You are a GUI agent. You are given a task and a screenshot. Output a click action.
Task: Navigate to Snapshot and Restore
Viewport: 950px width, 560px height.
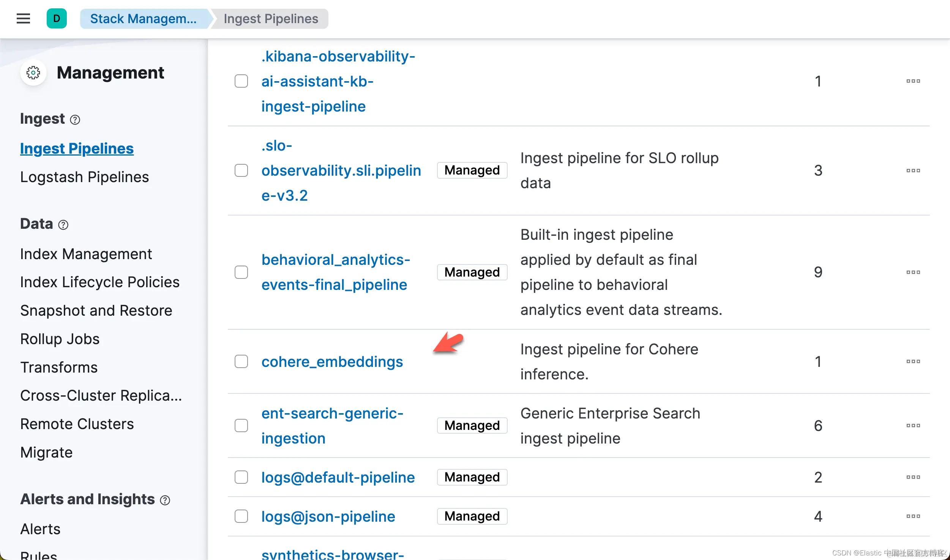click(96, 310)
